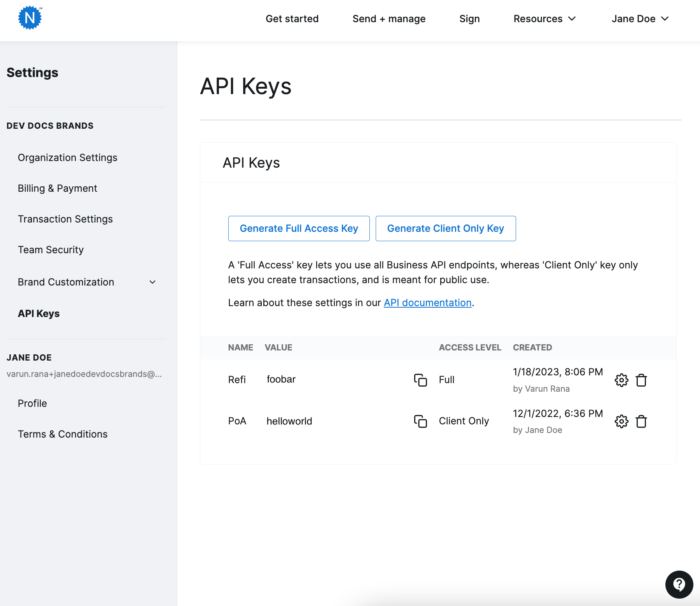Click the truncated varun.rana email address
This screenshot has height=606, width=700.
point(84,374)
